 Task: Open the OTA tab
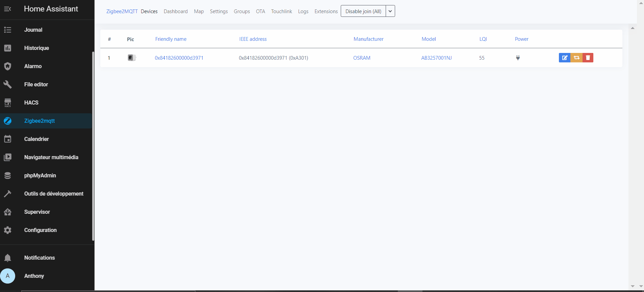(260, 11)
